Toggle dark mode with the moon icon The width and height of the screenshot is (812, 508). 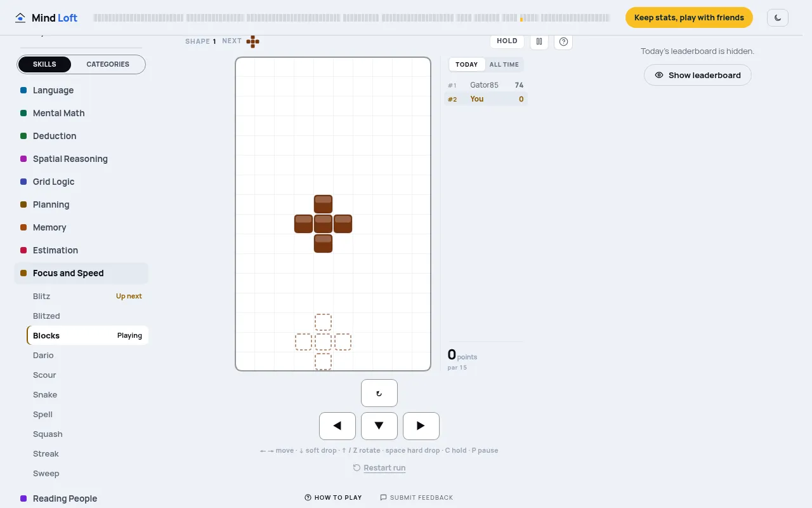pyautogui.click(x=778, y=18)
